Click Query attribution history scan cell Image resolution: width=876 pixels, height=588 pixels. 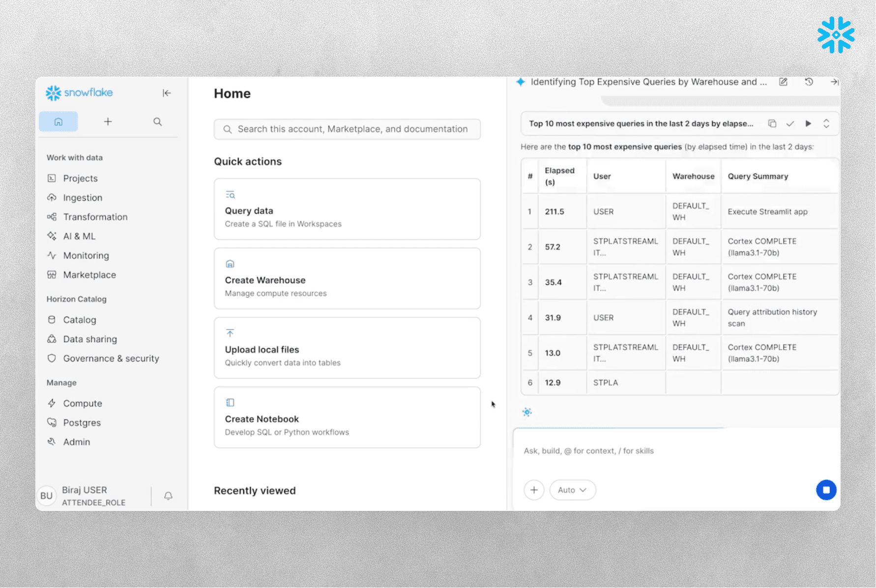(779, 317)
